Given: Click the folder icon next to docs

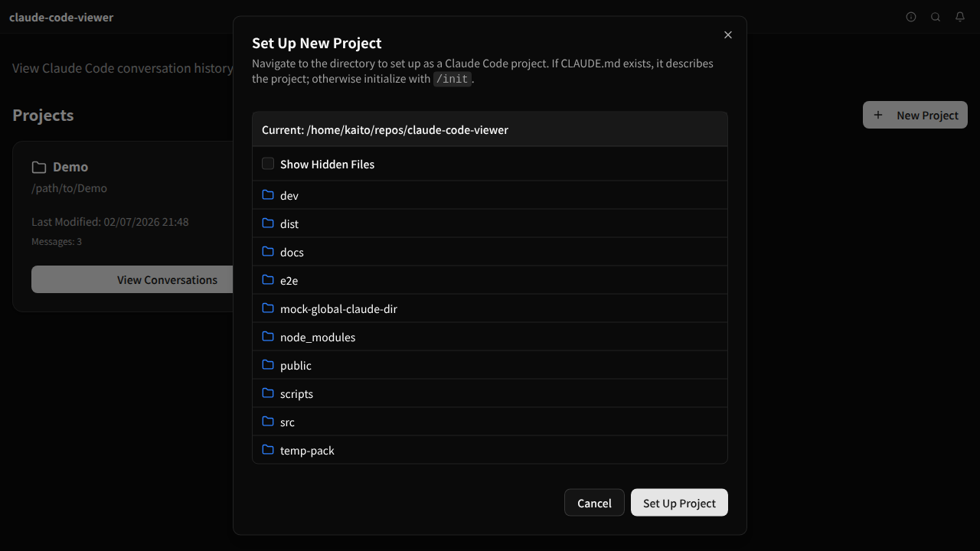Looking at the screenshot, I should pyautogui.click(x=268, y=252).
